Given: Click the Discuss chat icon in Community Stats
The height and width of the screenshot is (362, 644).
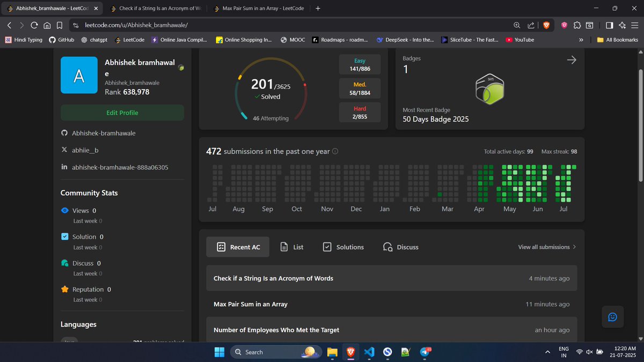Looking at the screenshot, I should click(65, 263).
